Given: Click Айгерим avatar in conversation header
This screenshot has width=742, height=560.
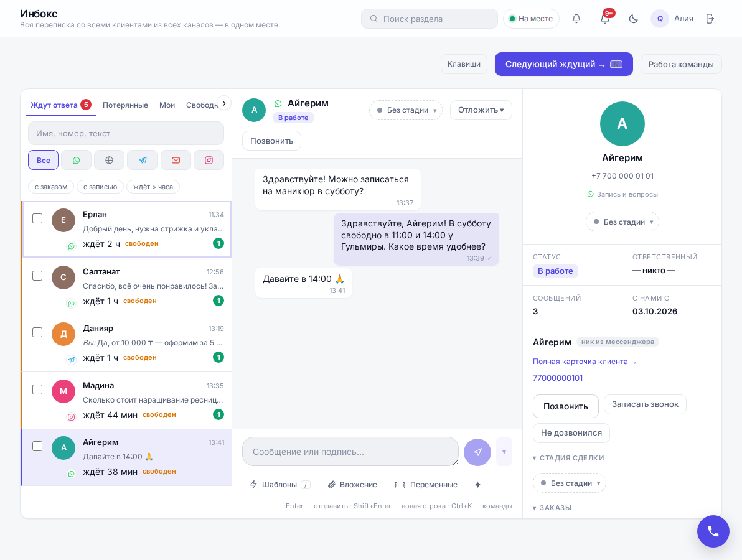Looking at the screenshot, I should (x=254, y=110).
